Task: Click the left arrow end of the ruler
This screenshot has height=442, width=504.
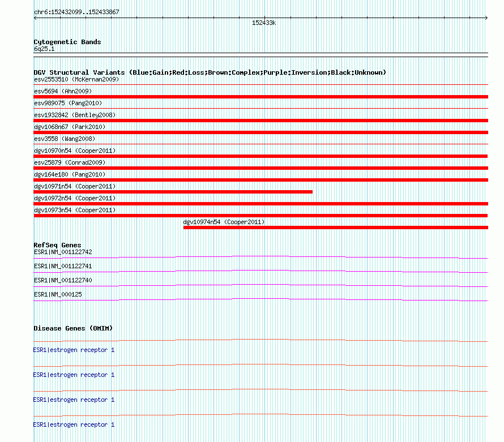Action: [x=35, y=18]
